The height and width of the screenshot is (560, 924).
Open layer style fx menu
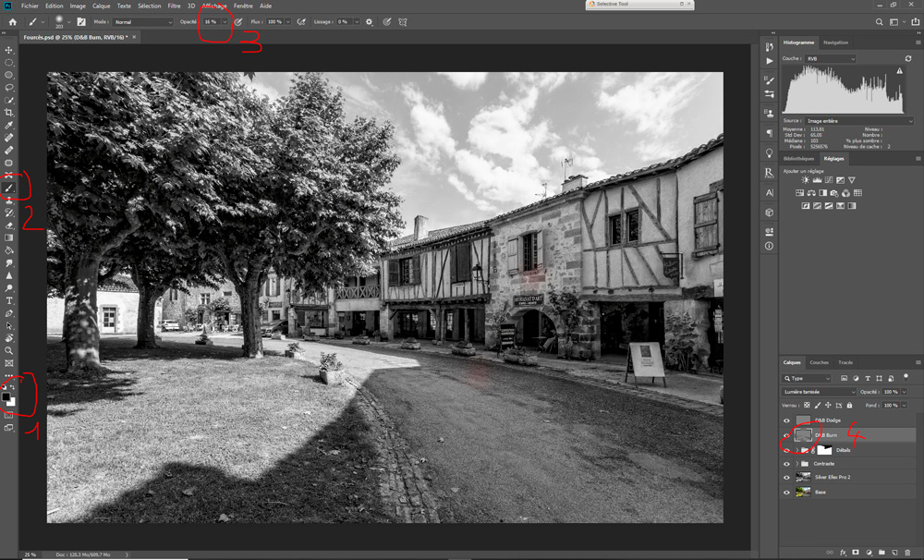(844, 553)
